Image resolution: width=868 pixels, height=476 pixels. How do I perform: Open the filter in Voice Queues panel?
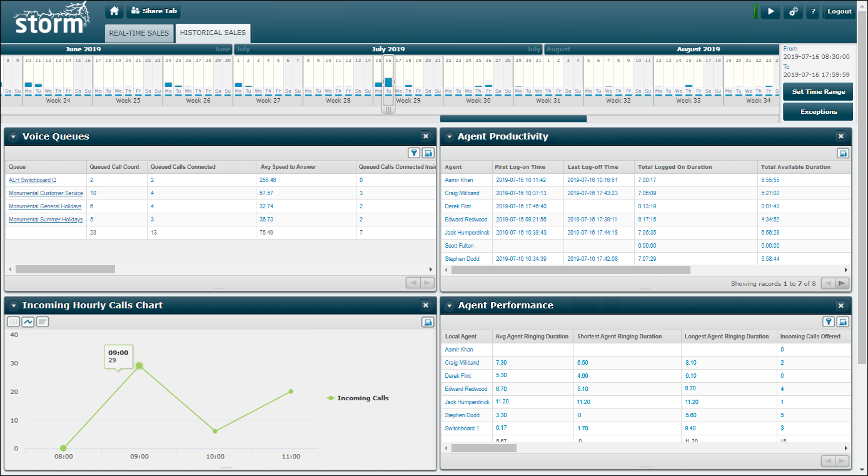click(414, 153)
